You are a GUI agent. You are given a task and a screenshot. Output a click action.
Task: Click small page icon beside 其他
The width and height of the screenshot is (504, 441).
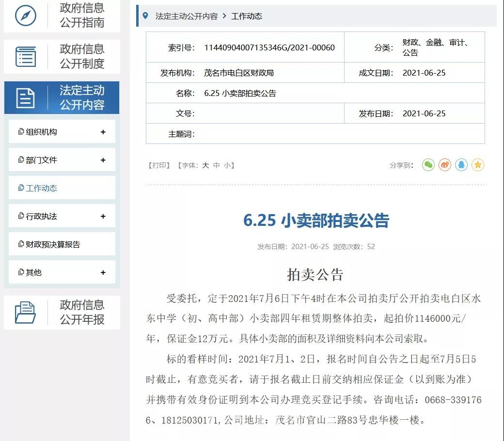coord(21,272)
